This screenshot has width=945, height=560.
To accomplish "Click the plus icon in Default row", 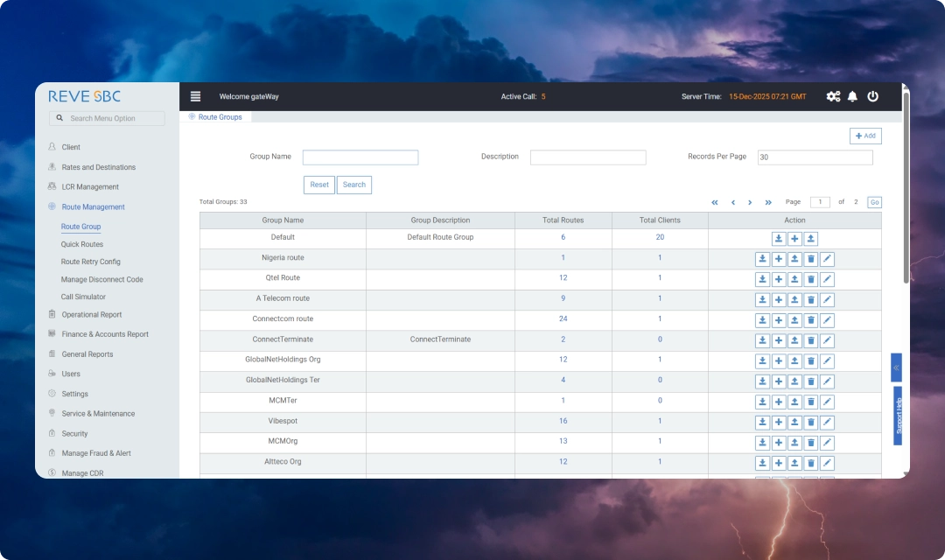I will (x=794, y=238).
